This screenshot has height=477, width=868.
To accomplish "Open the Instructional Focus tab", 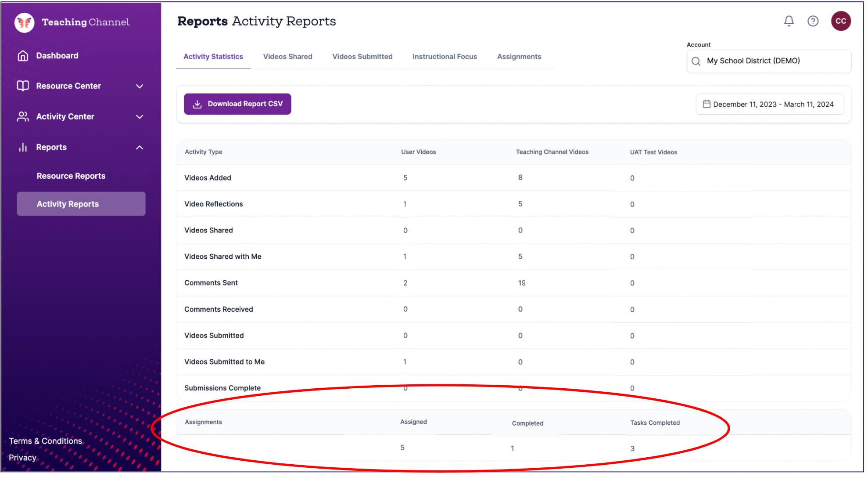I will (445, 56).
